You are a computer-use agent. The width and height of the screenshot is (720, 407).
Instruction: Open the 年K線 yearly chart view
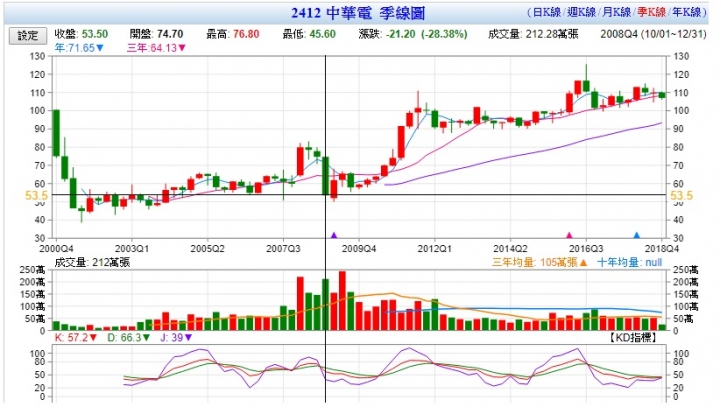[686, 12]
